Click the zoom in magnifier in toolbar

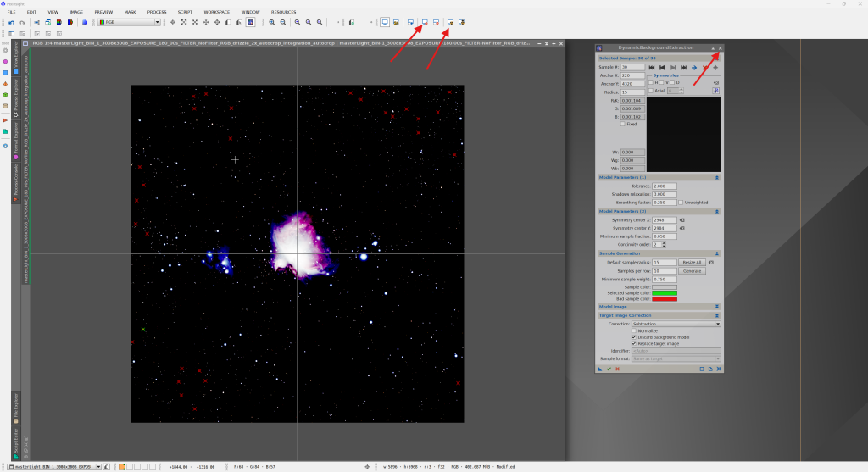(271, 21)
